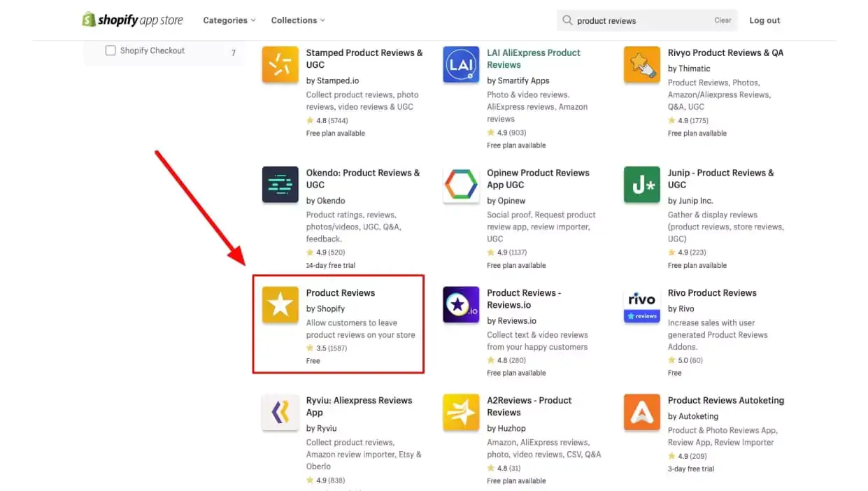Open the Stamped Product Reviews app icon
The width and height of the screenshot is (868, 491).
click(x=280, y=65)
